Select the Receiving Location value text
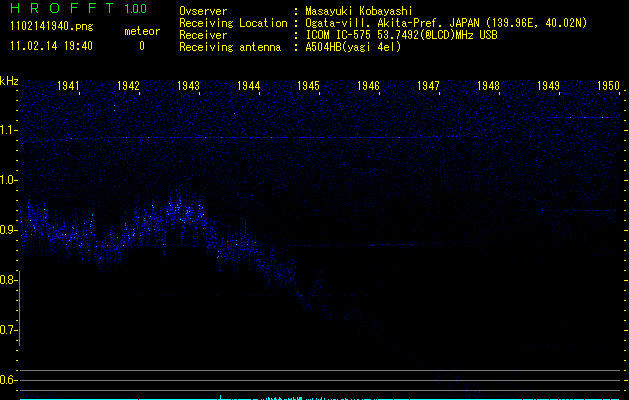629x400 pixels. pos(446,22)
